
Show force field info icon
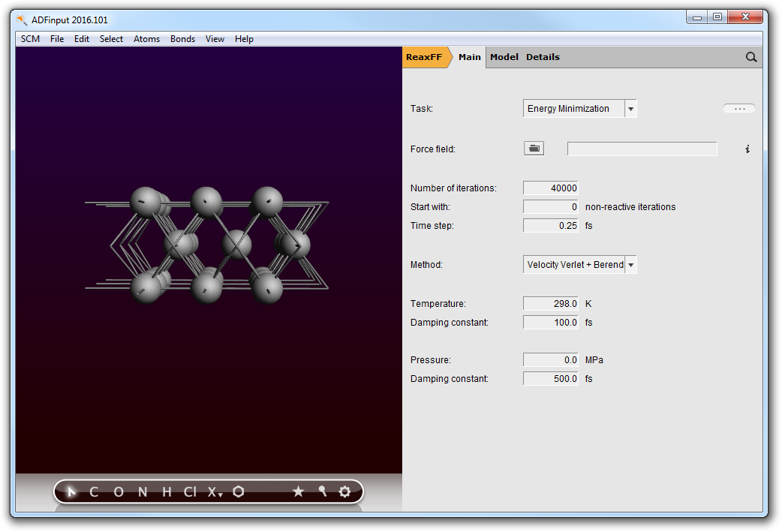747,149
